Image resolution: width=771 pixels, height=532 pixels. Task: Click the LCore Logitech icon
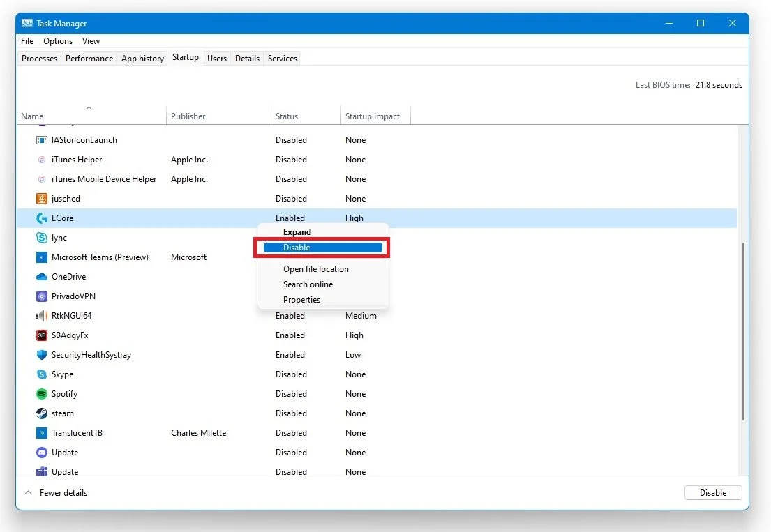pyautogui.click(x=42, y=218)
